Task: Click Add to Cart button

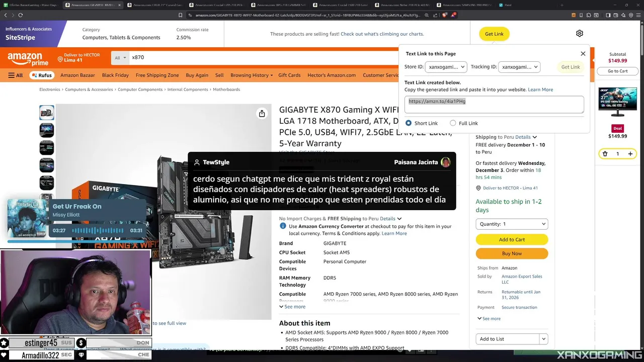Action: click(512, 239)
